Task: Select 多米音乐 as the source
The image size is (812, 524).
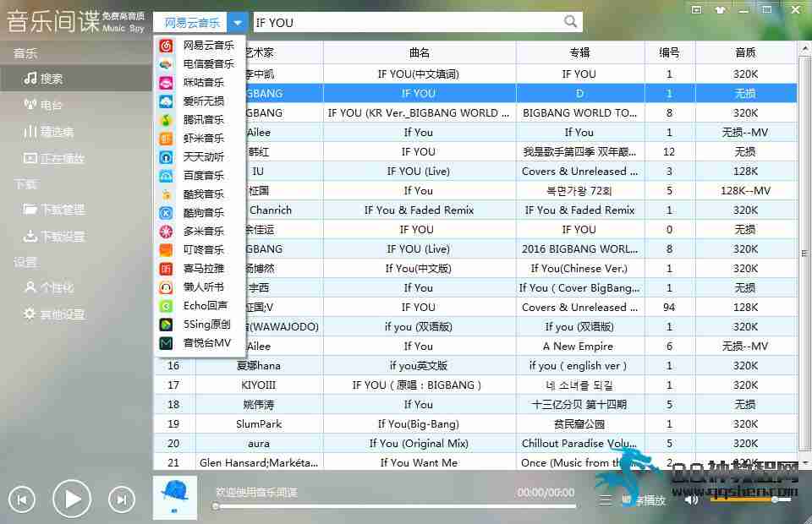Action: pyautogui.click(x=200, y=232)
